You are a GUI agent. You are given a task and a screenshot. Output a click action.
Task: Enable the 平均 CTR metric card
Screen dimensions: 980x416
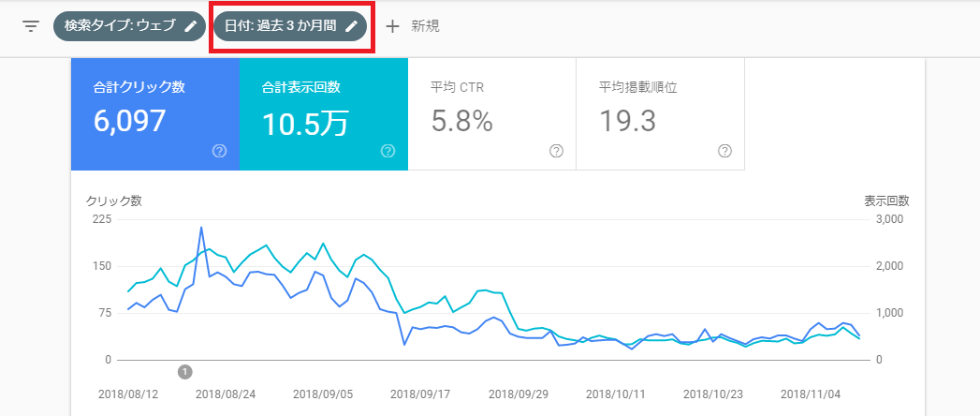click(492, 114)
